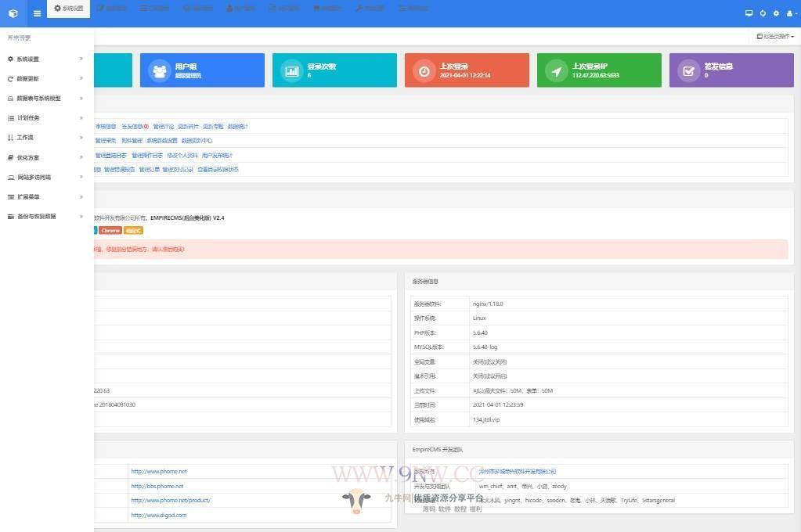Expand the 数据表与系统模型 chevron
The image size is (801, 532).
click(81, 98)
